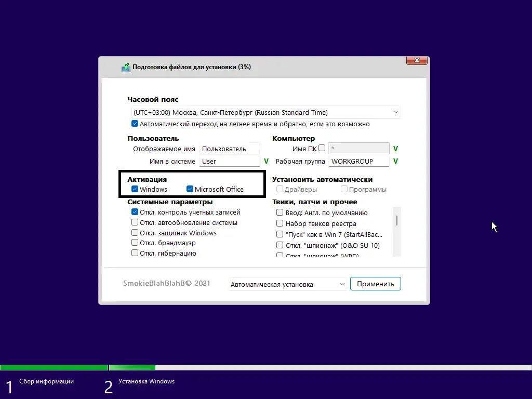Screen dimensions: 532x399
Task: Click the green V next to the 'Имя ПК' field
Action: [x=395, y=149]
